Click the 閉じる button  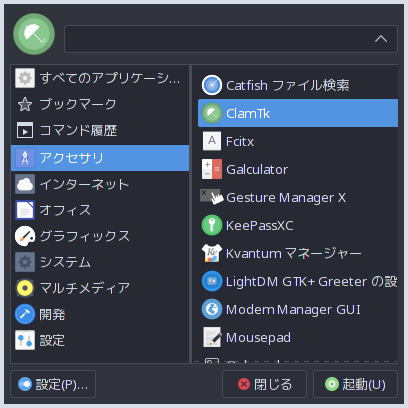pos(264,384)
